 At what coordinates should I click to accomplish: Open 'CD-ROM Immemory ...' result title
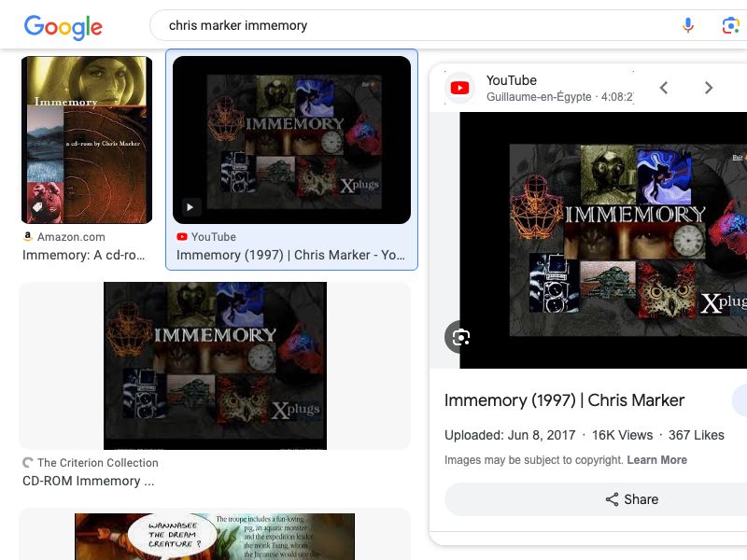pos(88,481)
